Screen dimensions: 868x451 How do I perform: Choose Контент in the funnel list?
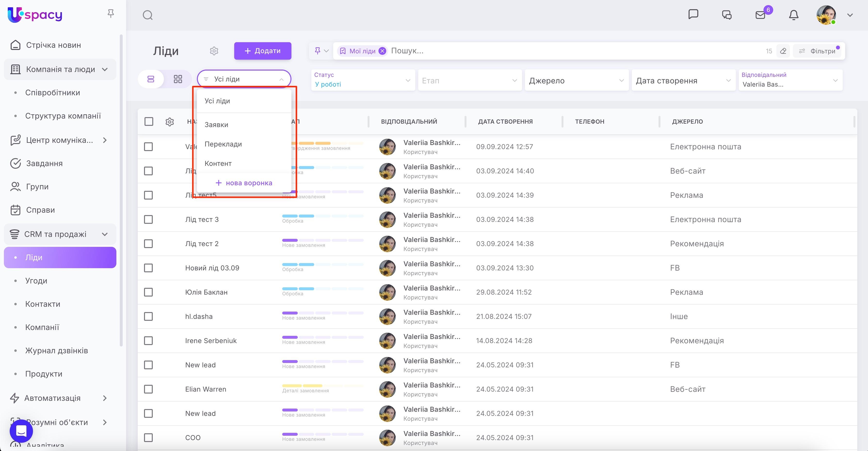click(x=218, y=163)
